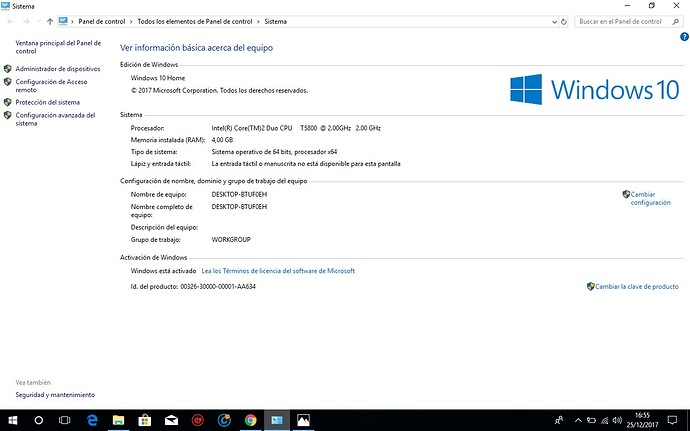Open the Action Center notifications icon
The width and height of the screenshot is (690, 431).
click(672, 420)
